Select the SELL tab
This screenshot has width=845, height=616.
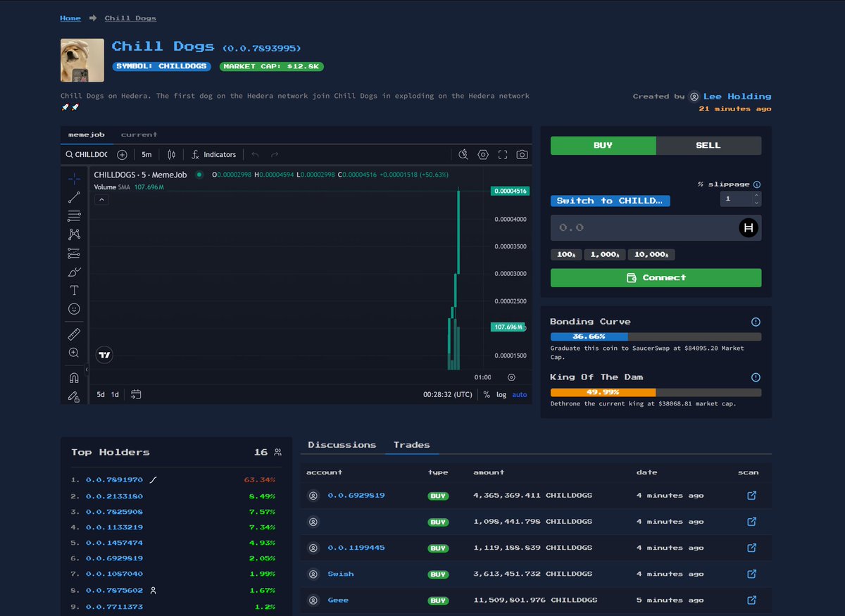coord(708,145)
